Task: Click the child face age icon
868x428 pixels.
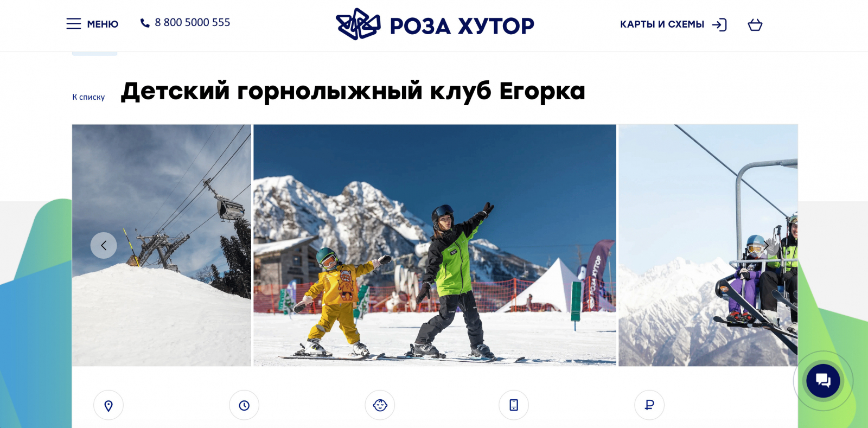Action: [380, 405]
